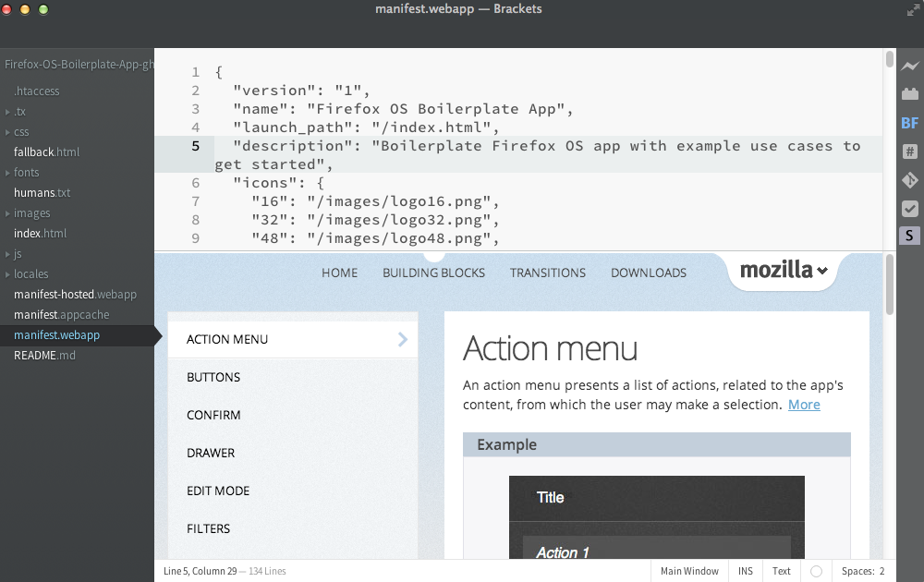The width and height of the screenshot is (924, 582).
Task: Go to HOME in preview nav
Action: 339,273
